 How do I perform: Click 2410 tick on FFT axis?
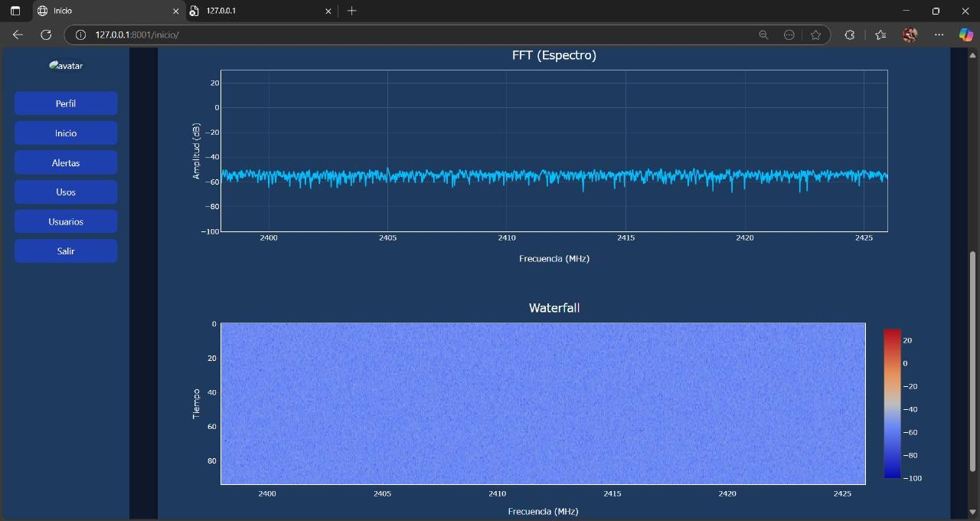pyautogui.click(x=507, y=238)
